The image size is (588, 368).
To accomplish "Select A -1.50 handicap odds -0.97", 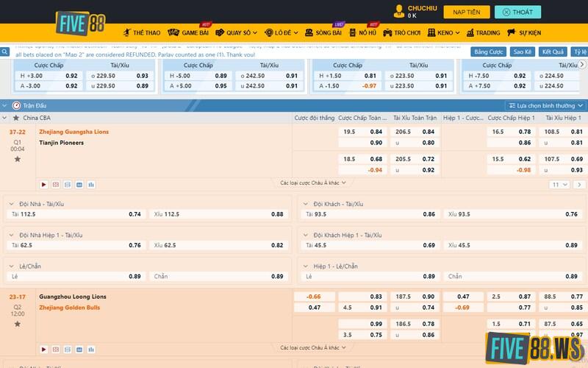I will click(x=348, y=85).
